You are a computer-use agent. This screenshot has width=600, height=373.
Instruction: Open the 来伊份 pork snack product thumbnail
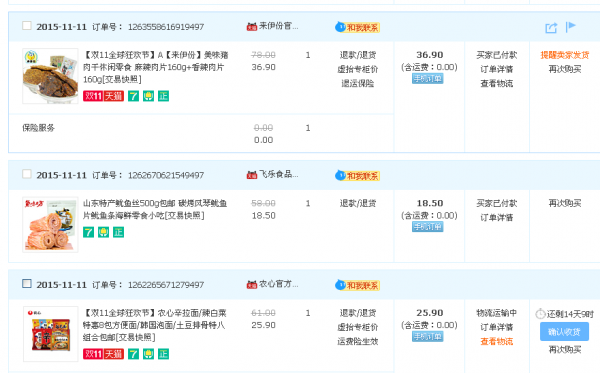pos(50,76)
